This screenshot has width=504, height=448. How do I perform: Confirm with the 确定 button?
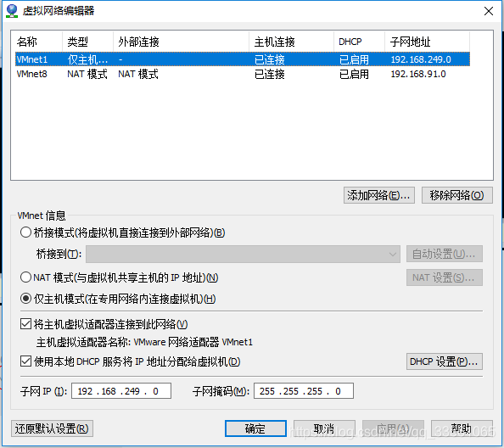255,428
